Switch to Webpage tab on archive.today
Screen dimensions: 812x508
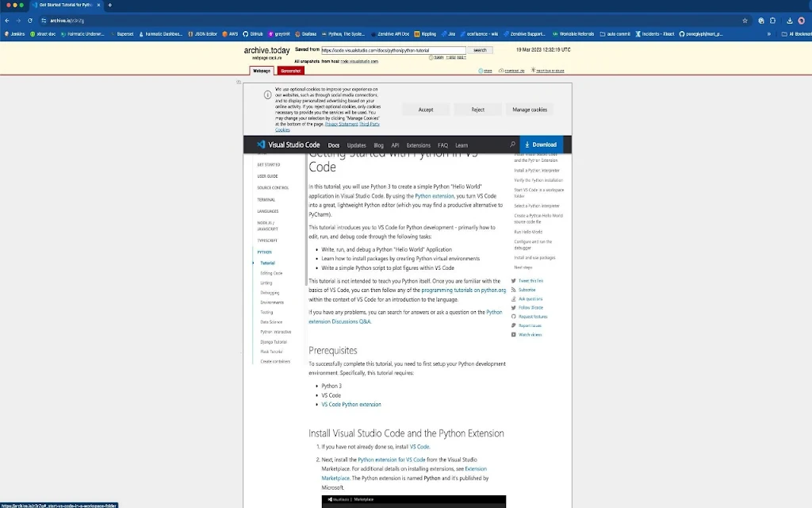click(262, 71)
